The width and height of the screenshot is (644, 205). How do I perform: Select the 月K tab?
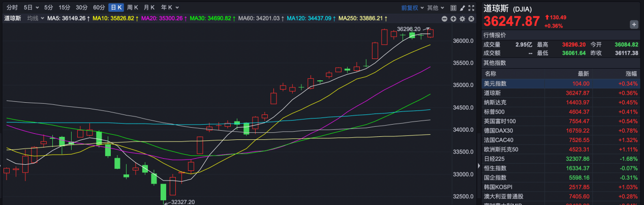[149, 8]
